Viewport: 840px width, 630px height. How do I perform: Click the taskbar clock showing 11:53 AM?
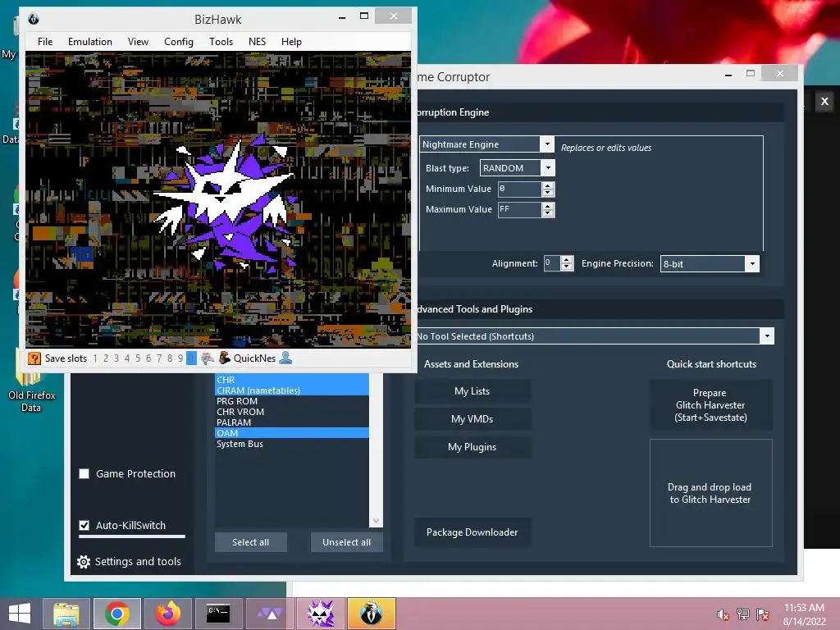804,614
